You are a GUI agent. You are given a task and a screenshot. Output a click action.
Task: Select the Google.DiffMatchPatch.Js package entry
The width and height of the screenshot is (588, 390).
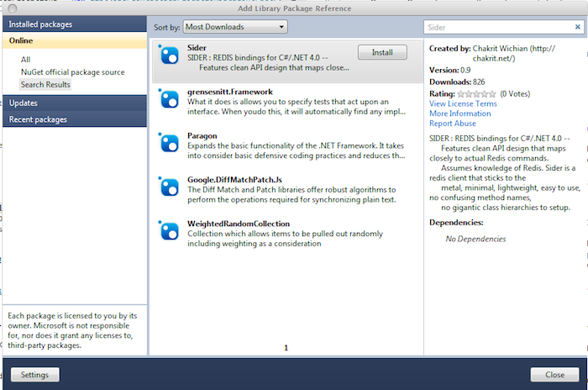tap(287, 189)
